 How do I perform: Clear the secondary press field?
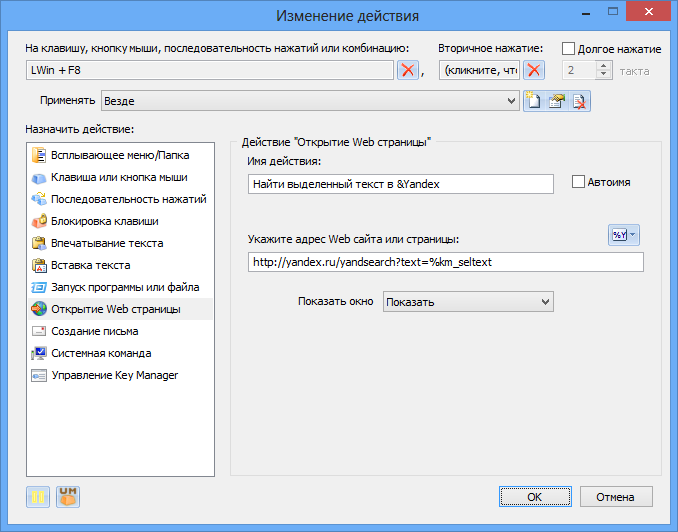[534, 70]
